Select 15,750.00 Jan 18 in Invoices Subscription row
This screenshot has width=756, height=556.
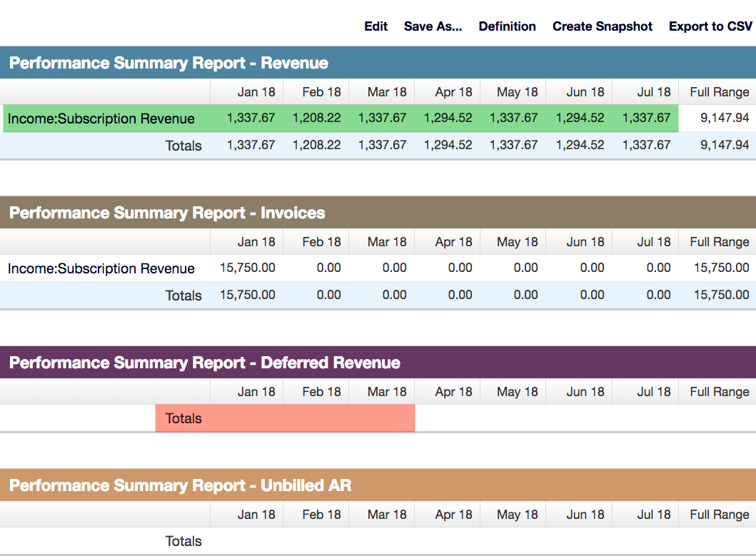[247, 268]
